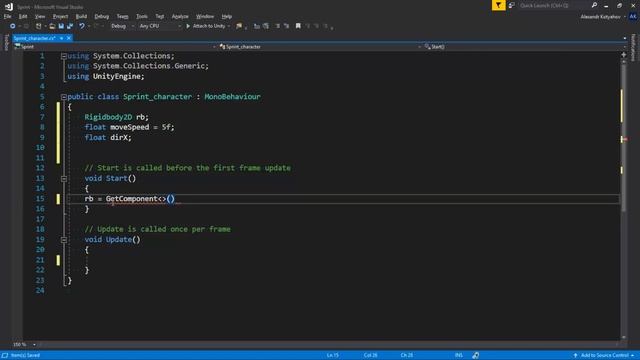
Task: Close the Sprint_character.cs tab
Action: (x=69, y=38)
